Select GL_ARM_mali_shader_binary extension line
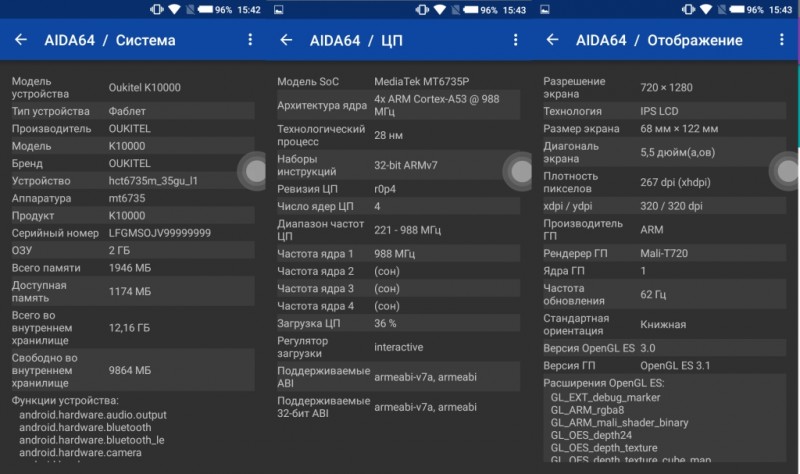The width and height of the screenshot is (800, 474). [619, 422]
